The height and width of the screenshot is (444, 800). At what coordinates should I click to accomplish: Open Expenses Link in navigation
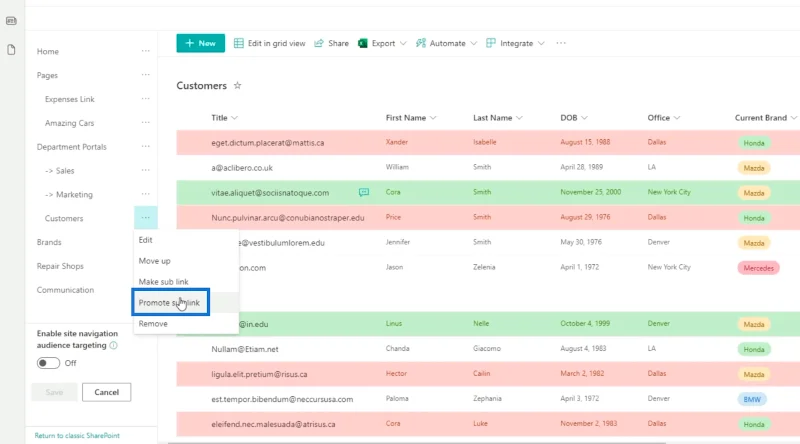(69, 99)
